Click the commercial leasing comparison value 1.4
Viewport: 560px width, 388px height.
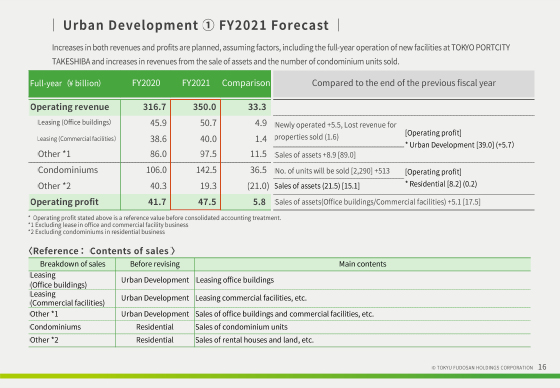point(261,139)
